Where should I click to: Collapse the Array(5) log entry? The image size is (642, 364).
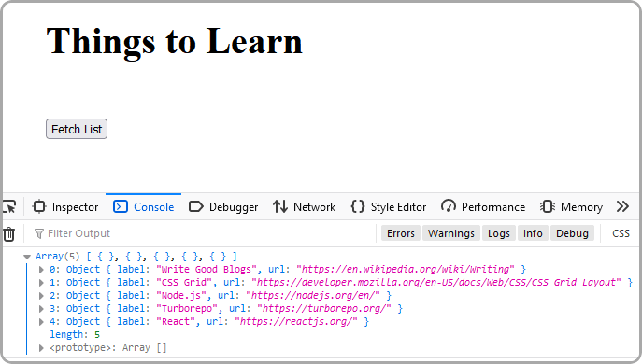pyautogui.click(x=27, y=257)
